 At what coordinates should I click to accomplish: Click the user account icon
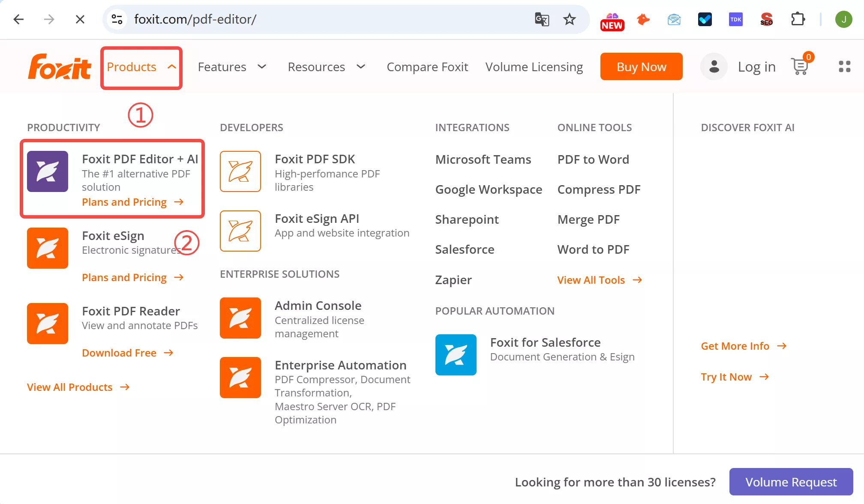(714, 66)
